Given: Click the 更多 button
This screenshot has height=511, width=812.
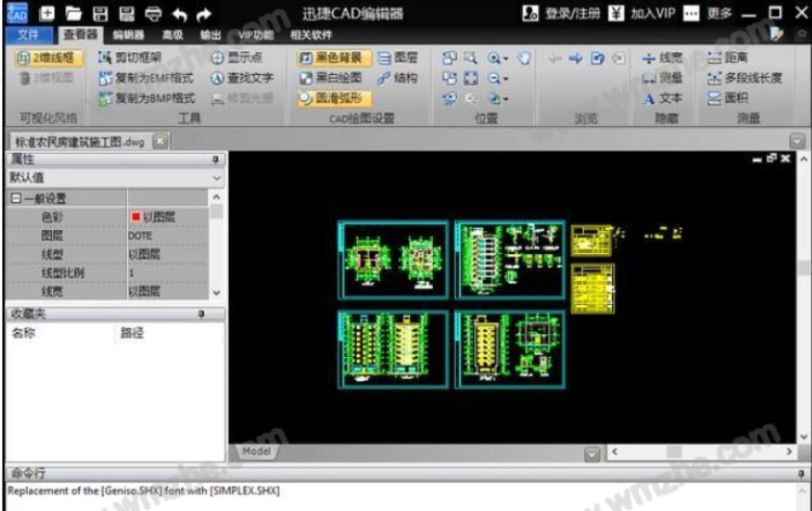Looking at the screenshot, I should tap(707, 13).
